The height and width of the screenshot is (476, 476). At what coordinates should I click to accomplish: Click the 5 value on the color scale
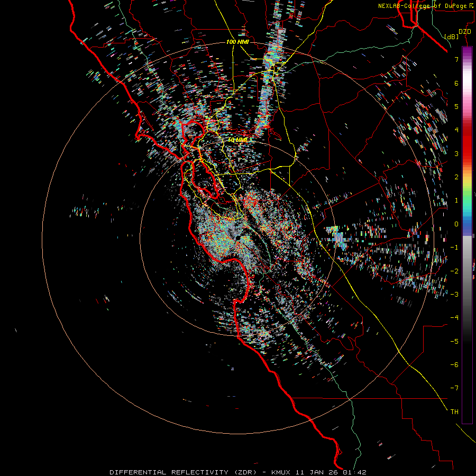point(456,106)
